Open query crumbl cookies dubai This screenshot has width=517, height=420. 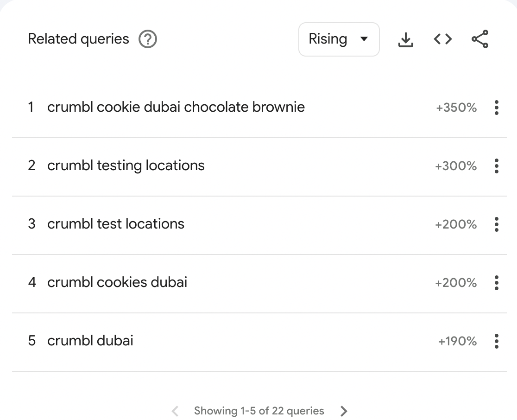(117, 282)
